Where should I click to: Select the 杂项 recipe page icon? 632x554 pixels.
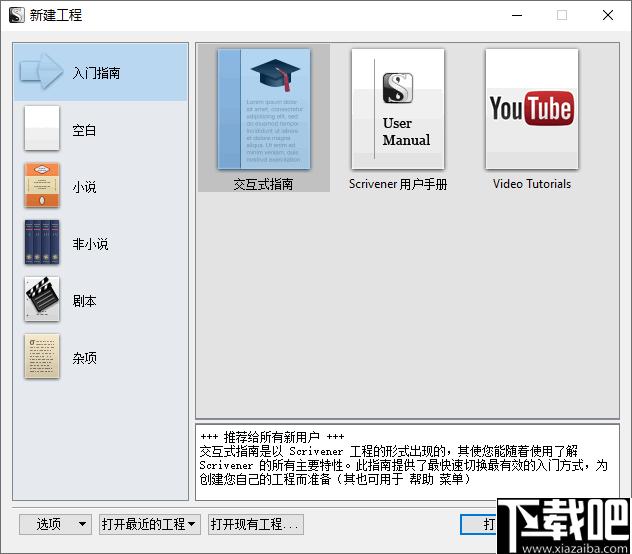42,356
